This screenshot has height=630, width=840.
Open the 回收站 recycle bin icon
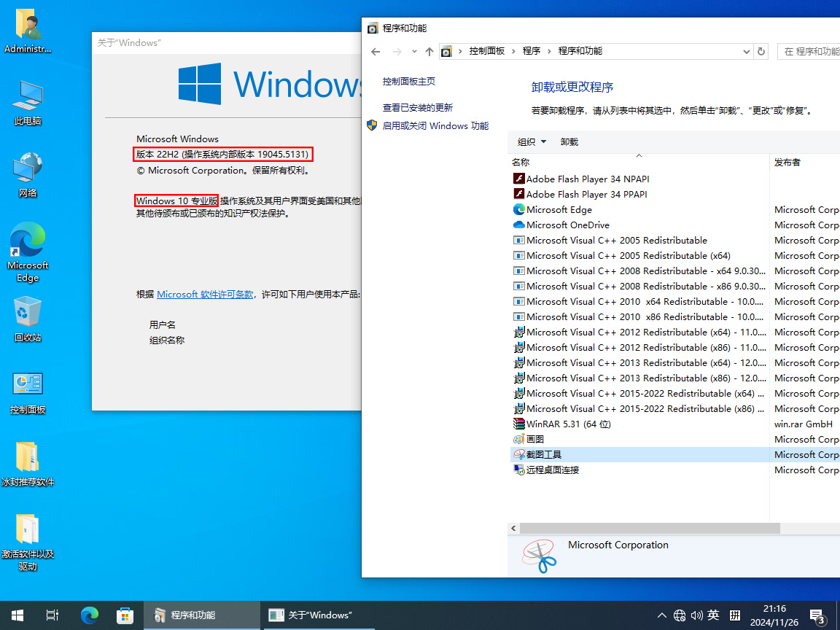(x=28, y=320)
